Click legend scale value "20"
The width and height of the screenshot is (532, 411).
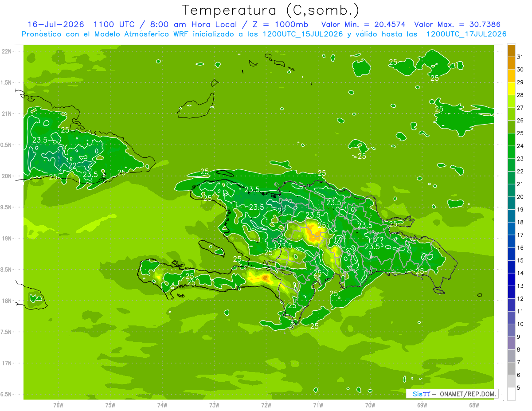click(x=520, y=196)
